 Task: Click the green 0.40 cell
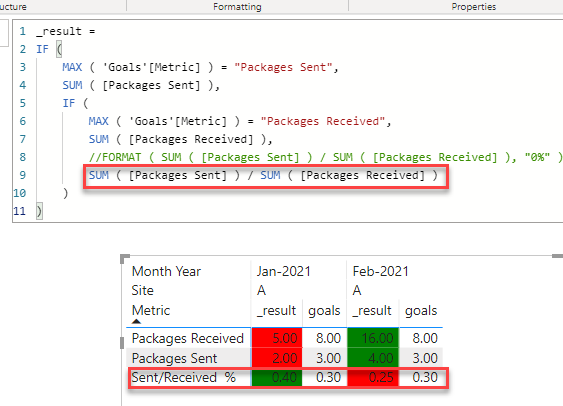(277, 377)
